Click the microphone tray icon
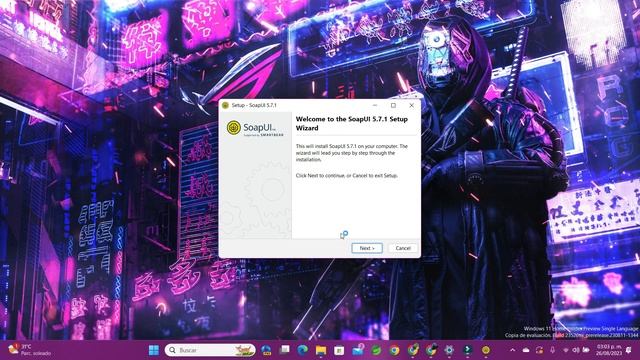The width and height of the screenshot is (640, 360). point(552,350)
